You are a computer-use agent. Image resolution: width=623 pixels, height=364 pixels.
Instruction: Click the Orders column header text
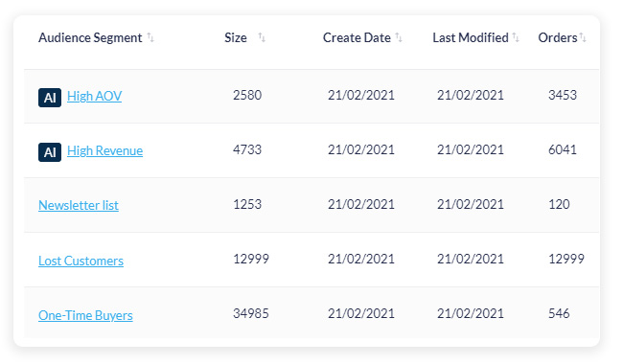[558, 37]
